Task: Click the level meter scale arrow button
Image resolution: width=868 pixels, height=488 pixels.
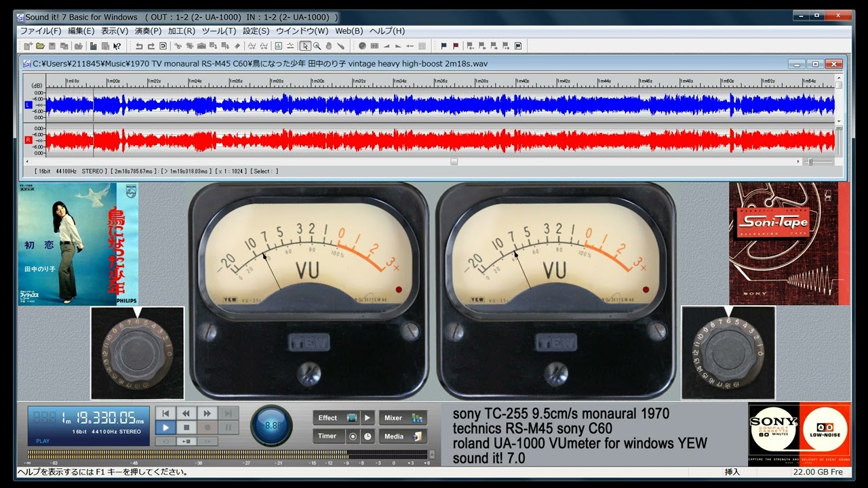Action: coord(431,455)
